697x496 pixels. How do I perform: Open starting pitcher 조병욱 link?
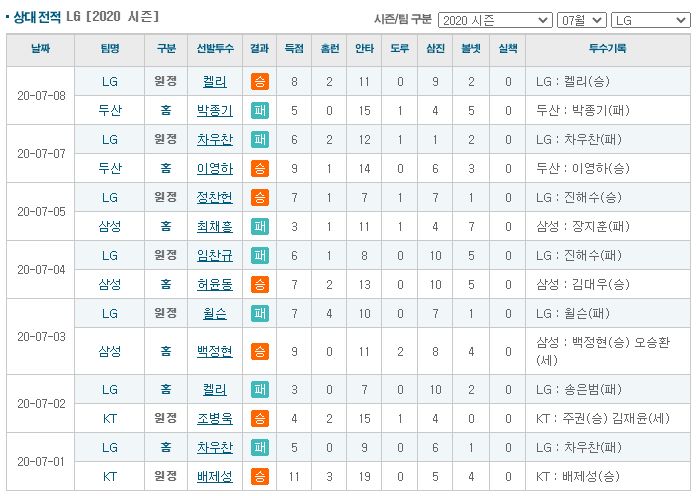tap(215, 419)
